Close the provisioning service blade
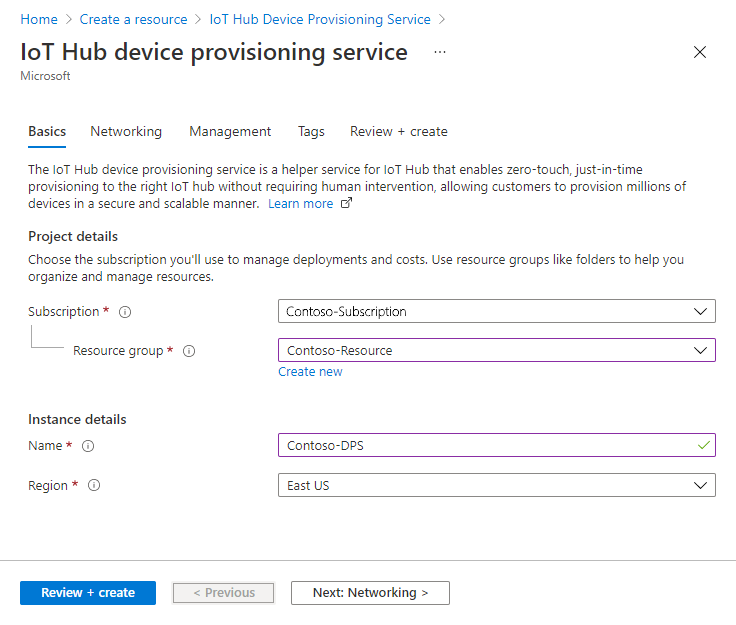Viewport: 736px width, 625px height. coord(700,52)
